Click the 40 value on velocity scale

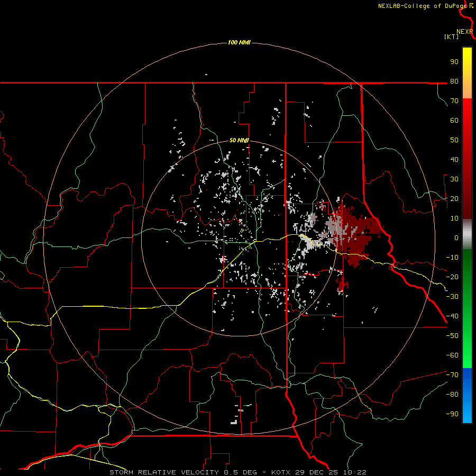click(454, 159)
